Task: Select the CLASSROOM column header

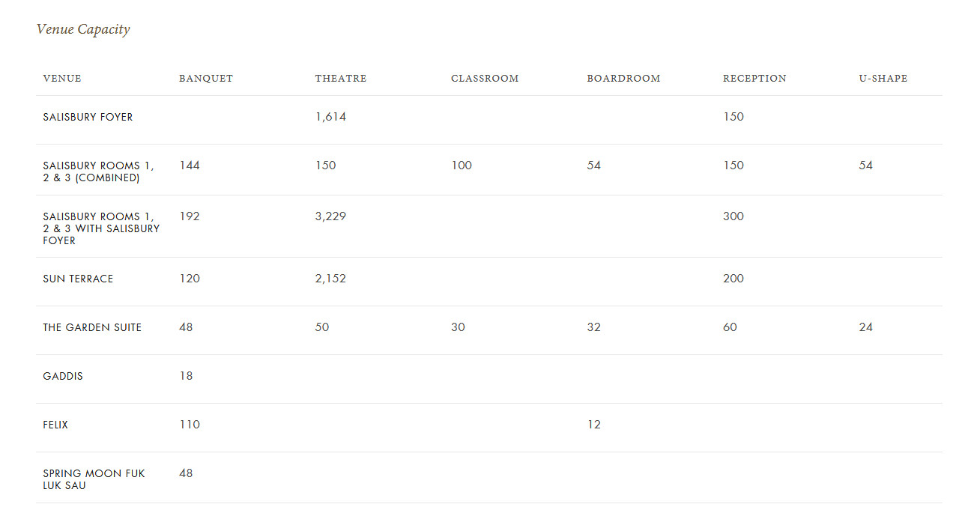Action: (x=485, y=79)
